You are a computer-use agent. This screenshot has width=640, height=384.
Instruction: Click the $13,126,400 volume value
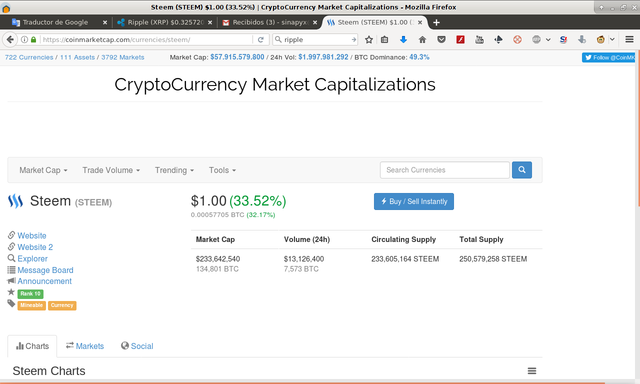click(x=304, y=259)
